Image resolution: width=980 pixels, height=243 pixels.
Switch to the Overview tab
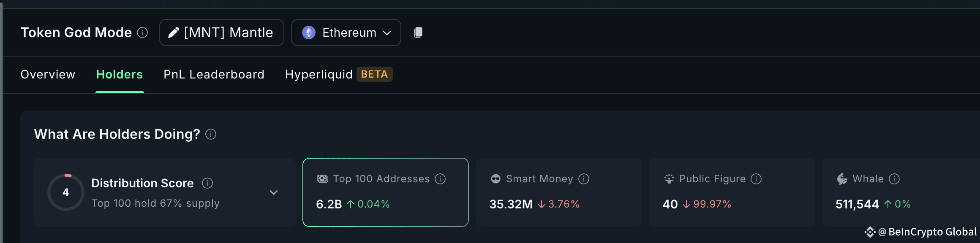click(48, 74)
